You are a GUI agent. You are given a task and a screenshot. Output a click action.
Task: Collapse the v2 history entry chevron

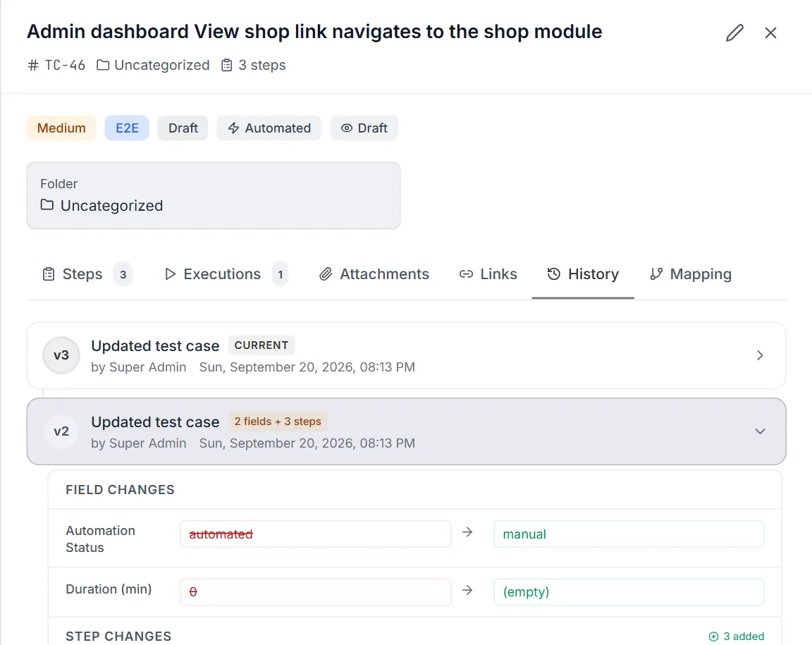[760, 431]
